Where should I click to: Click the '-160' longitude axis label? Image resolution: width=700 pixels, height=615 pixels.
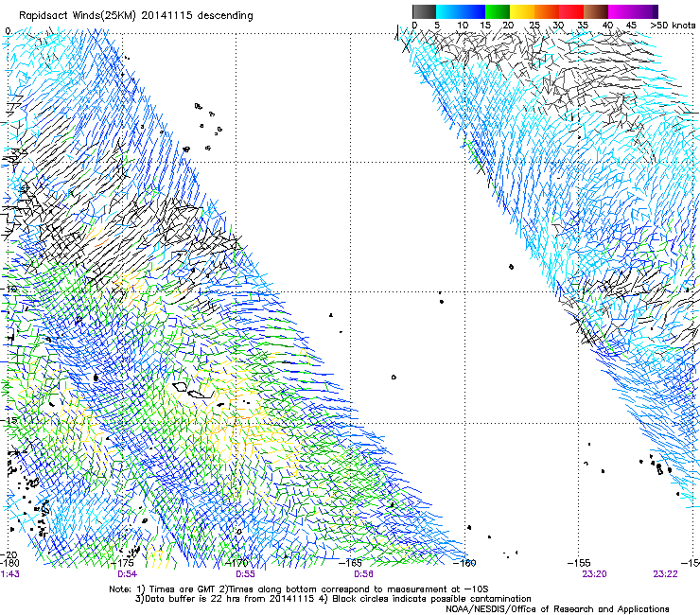(465, 563)
